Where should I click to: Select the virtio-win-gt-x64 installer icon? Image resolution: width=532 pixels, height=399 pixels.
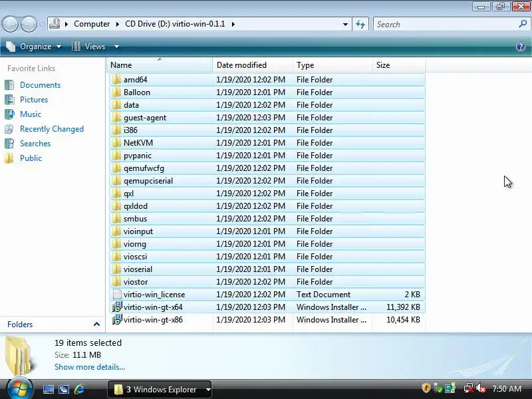click(x=117, y=307)
